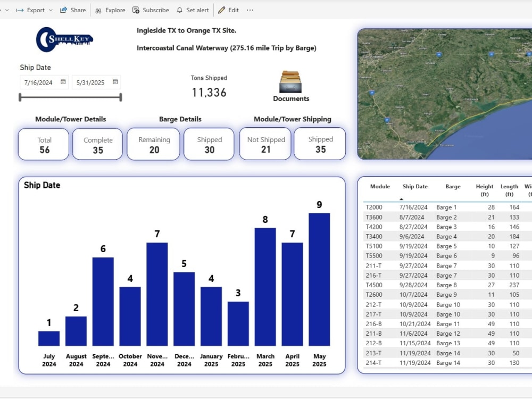Viewport: 532px width, 399px height.
Task: Click the right handle of date slider
Action: coord(121,97)
